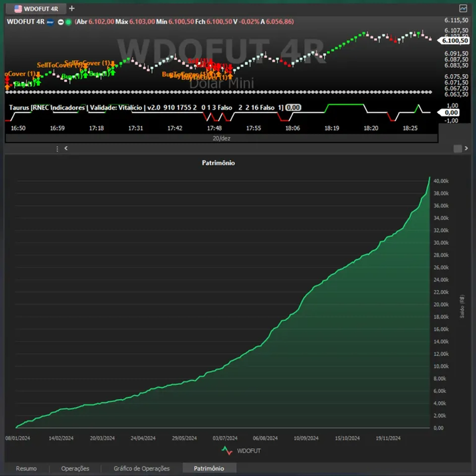Screen dimensions: 476x476
Task: Click the 6.100,50 current price tag
Action: 455,41
